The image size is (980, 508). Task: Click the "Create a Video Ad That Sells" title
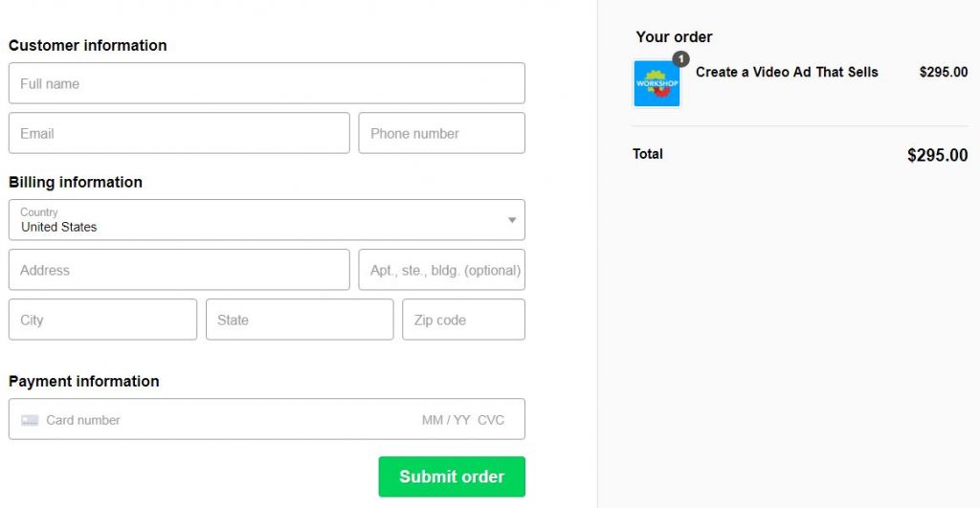point(787,72)
